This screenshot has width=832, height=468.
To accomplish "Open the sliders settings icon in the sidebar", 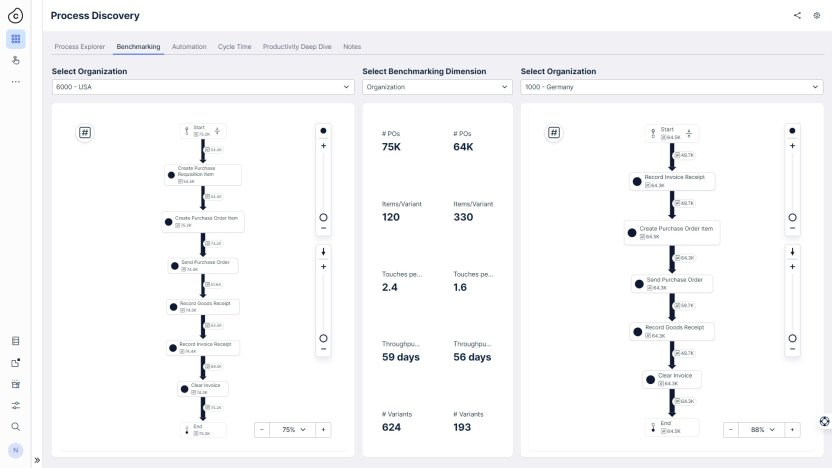I will pyautogui.click(x=16, y=405).
